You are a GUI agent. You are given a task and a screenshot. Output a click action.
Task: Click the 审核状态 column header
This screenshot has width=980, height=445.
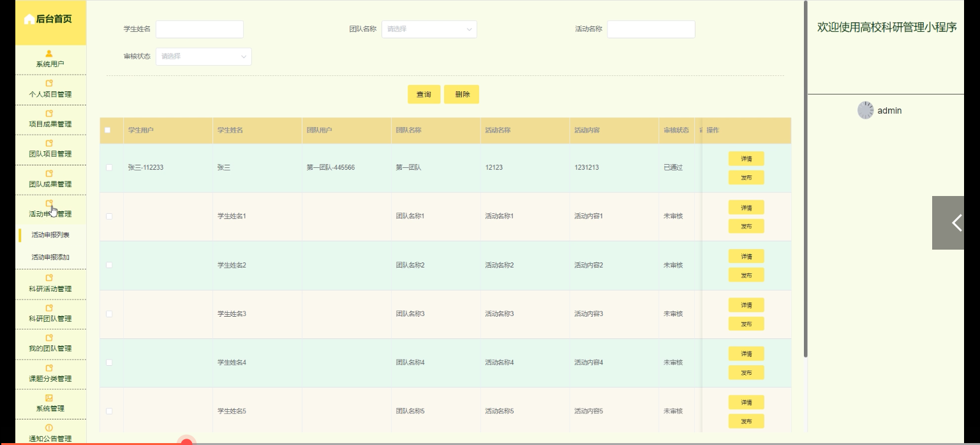click(676, 130)
